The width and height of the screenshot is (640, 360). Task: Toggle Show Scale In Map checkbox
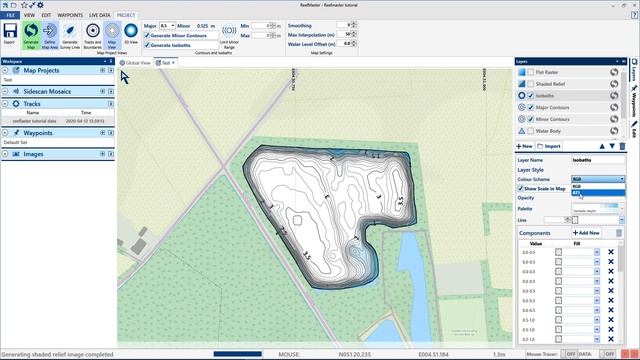[520, 189]
